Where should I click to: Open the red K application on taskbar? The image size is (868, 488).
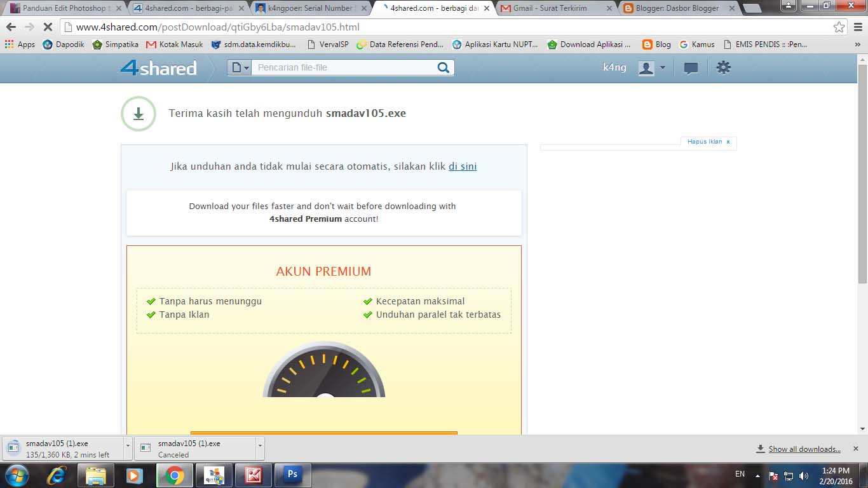(254, 475)
